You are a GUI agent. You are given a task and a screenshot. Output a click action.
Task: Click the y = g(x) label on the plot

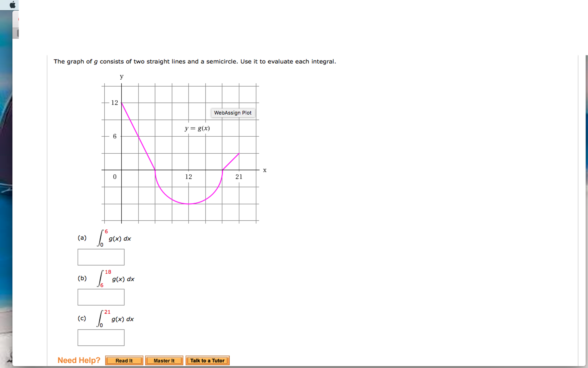tap(197, 128)
